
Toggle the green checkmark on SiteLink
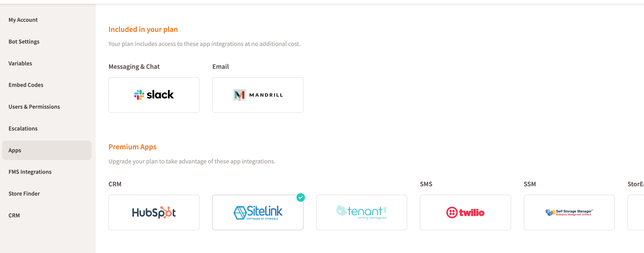click(301, 197)
